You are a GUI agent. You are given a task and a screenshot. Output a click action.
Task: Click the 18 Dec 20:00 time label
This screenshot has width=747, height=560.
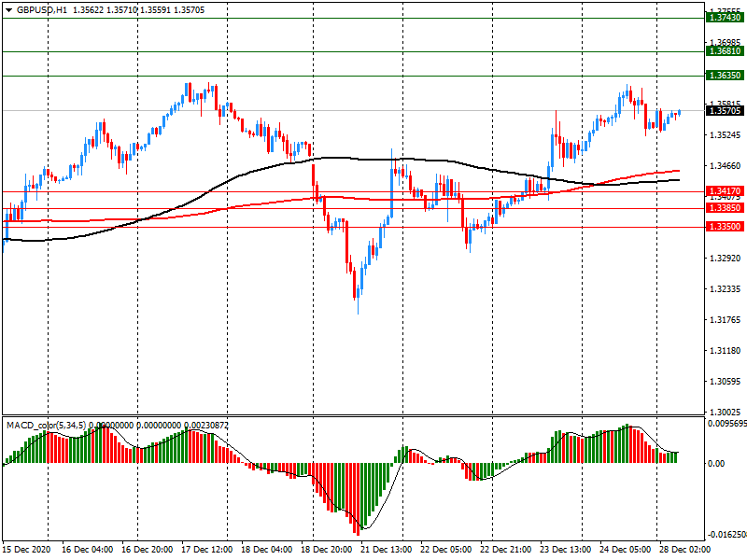[x=326, y=549]
